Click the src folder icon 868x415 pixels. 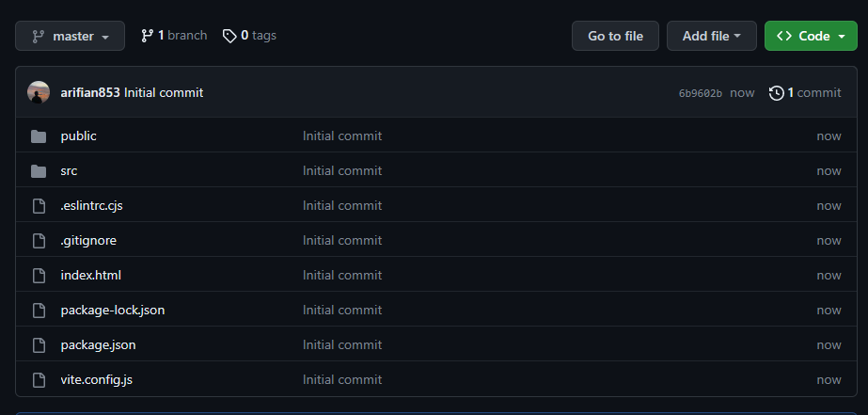pyautogui.click(x=39, y=171)
